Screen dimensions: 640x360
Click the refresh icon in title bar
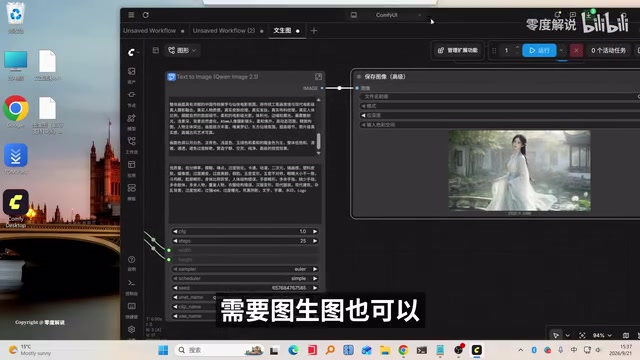tap(146, 15)
